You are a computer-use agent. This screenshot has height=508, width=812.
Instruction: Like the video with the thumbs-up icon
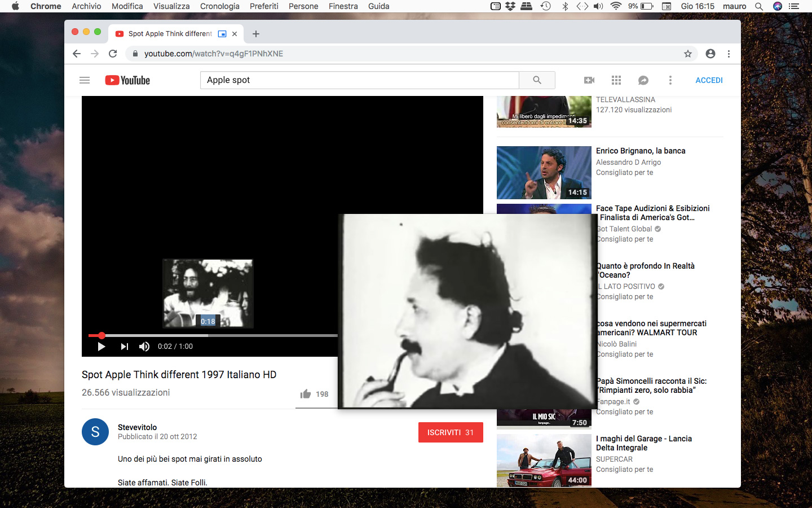305,394
